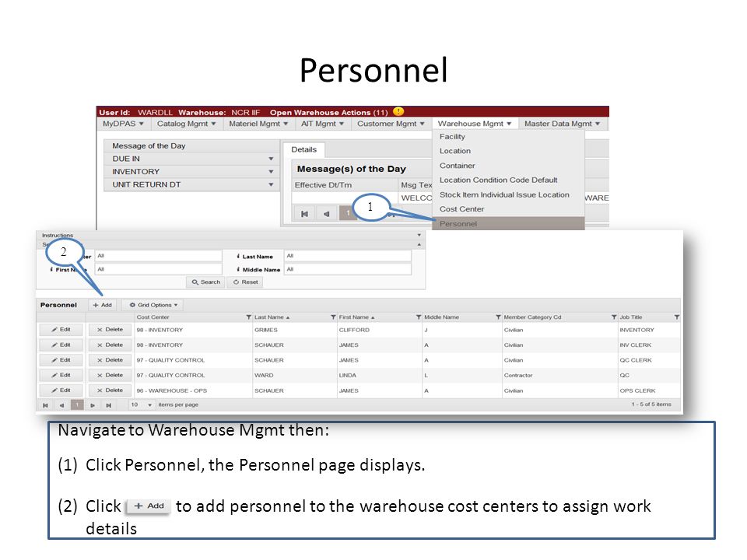
Task: Delete the WARD LINDA row
Action: pyautogui.click(x=110, y=375)
